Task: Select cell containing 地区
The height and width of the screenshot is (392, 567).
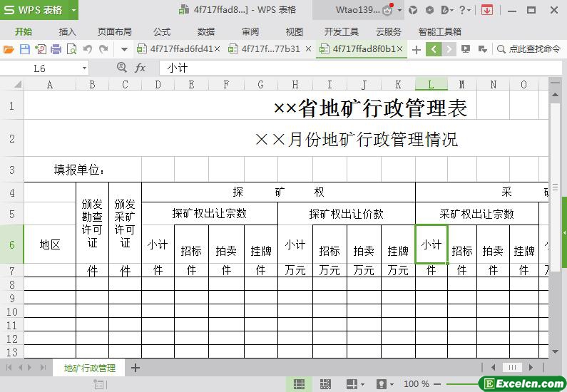Action: (50, 244)
